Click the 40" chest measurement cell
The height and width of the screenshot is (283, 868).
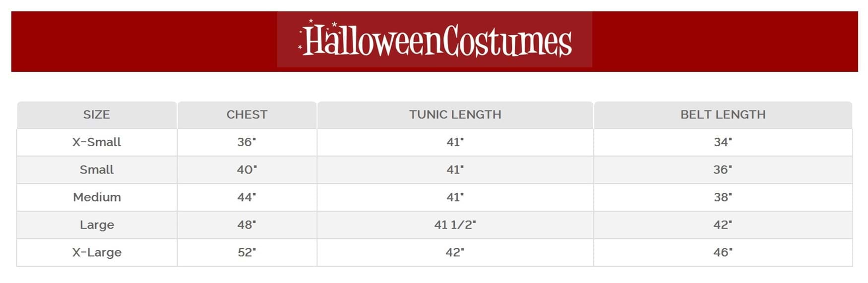pyautogui.click(x=247, y=170)
